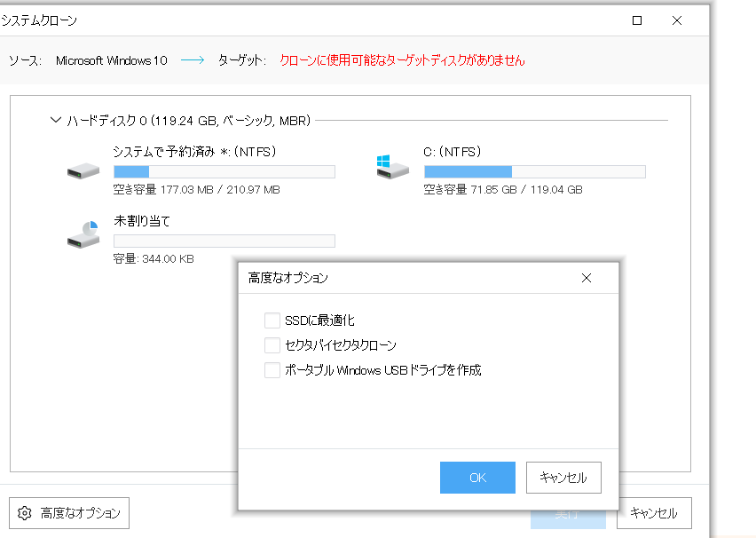
Task: Click the gear icon beside 高度なオプション
Action: click(25, 513)
